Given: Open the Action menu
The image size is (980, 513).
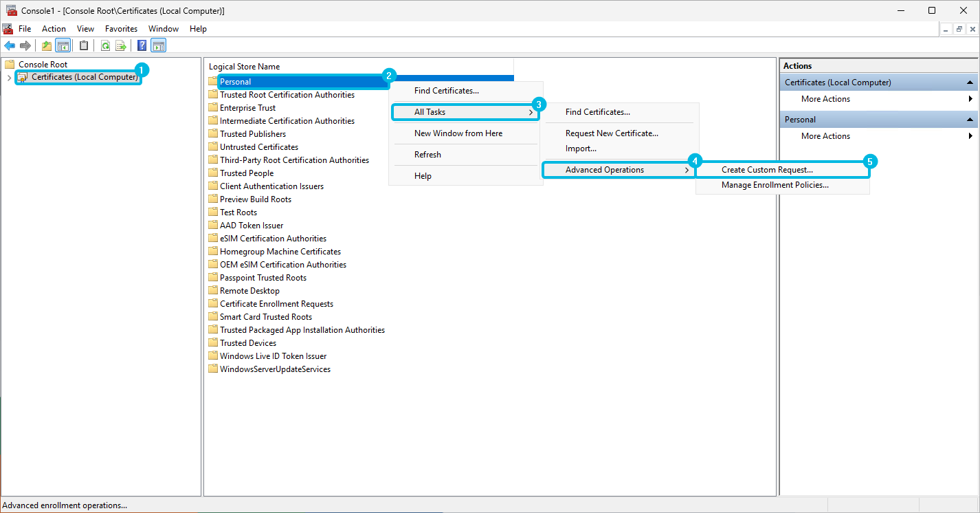Looking at the screenshot, I should click(54, 29).
